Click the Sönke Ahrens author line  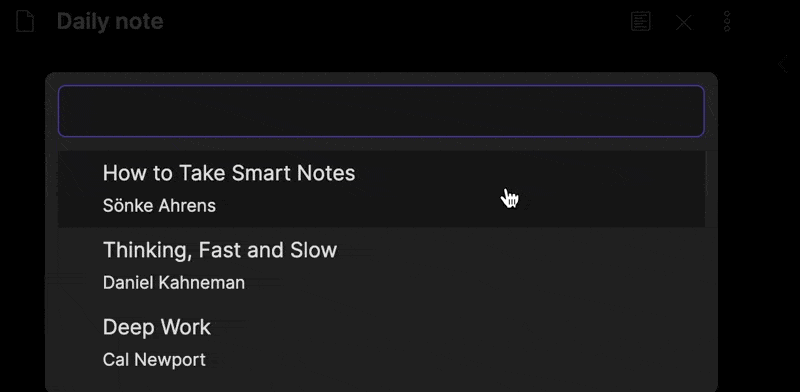pos(159,206)
